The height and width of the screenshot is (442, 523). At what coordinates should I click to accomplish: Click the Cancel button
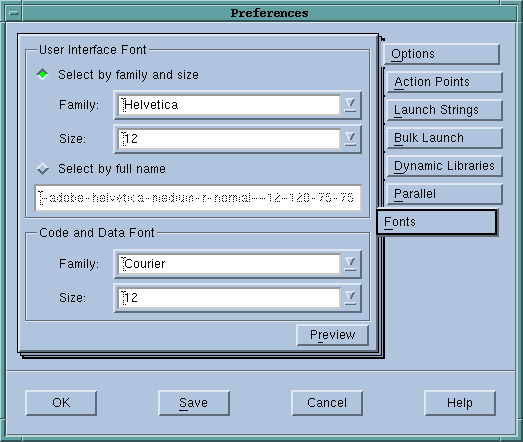[x=327, y=403]
